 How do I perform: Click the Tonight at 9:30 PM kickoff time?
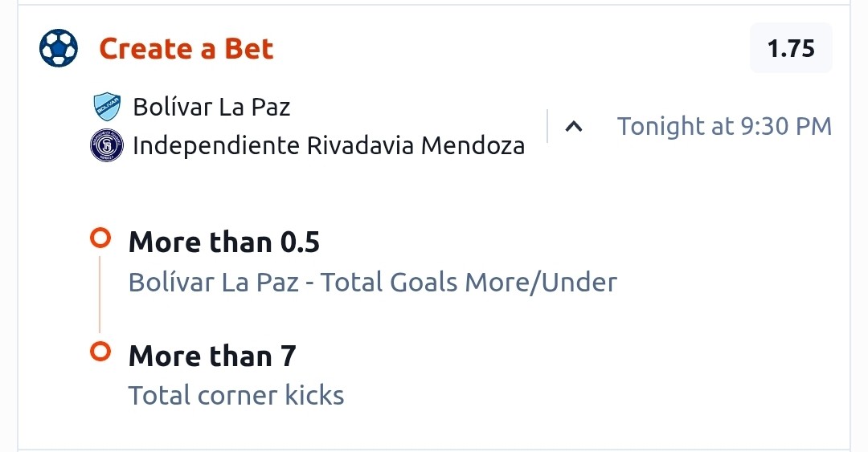coord(724,126)
